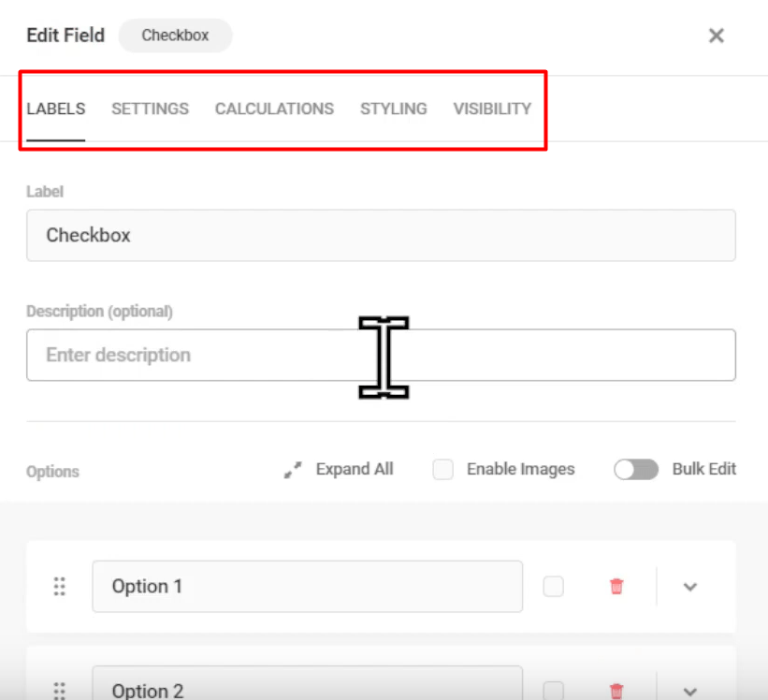This screenshot has width=768, height=700.
Task: Mark Option 1 as a default selection
Action: coord(554,586)
